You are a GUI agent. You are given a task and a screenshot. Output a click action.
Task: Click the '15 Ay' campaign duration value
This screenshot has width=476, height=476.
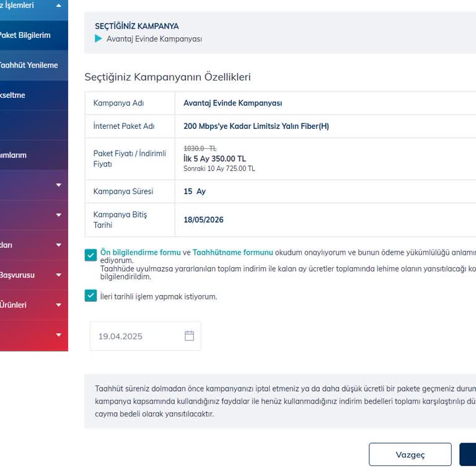click(x=195, y=192)
